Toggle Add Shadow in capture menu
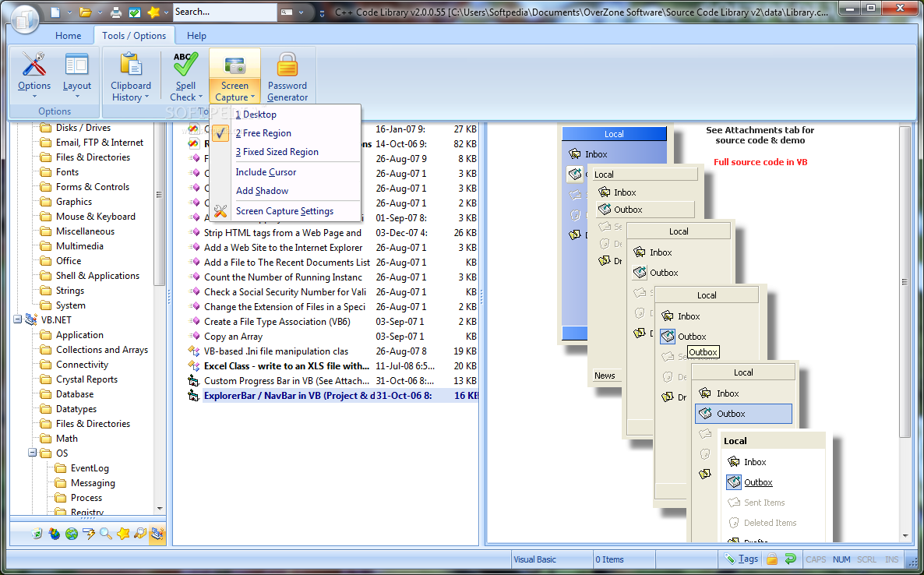This screenshot has width=924, height=575. coord(286,191)
